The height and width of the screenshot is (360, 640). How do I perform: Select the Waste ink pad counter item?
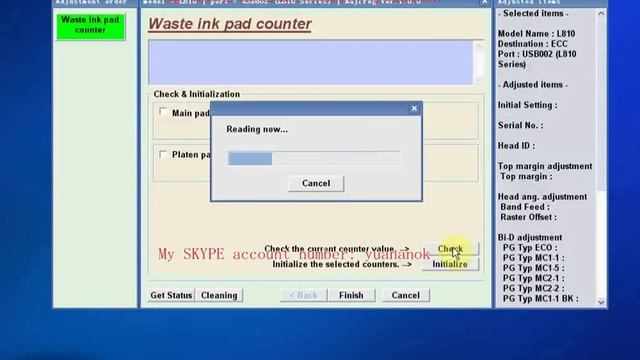(90, 26)
